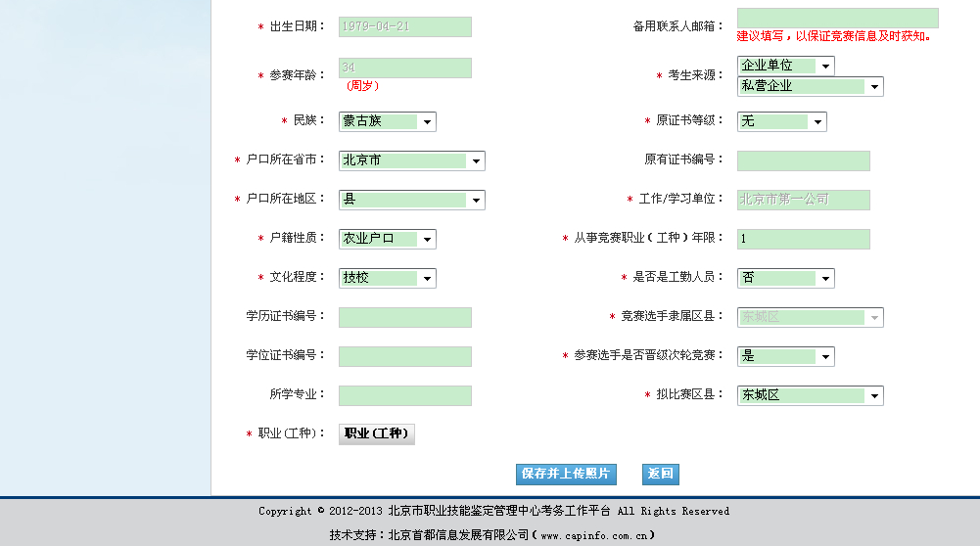Open the 参赛选手是否晋级次轮竞赛 dropdown
The width and height of the screenshot is (980, 546).
point(785,356)
